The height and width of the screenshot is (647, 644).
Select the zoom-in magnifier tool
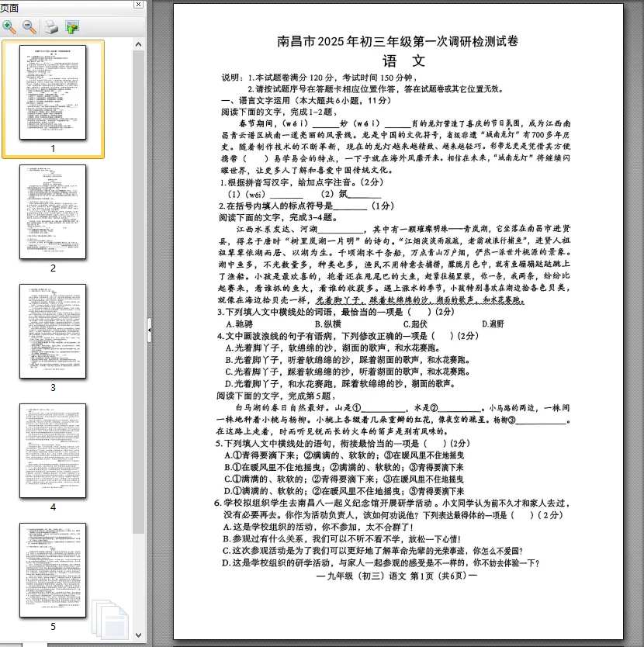pos(10,25)
